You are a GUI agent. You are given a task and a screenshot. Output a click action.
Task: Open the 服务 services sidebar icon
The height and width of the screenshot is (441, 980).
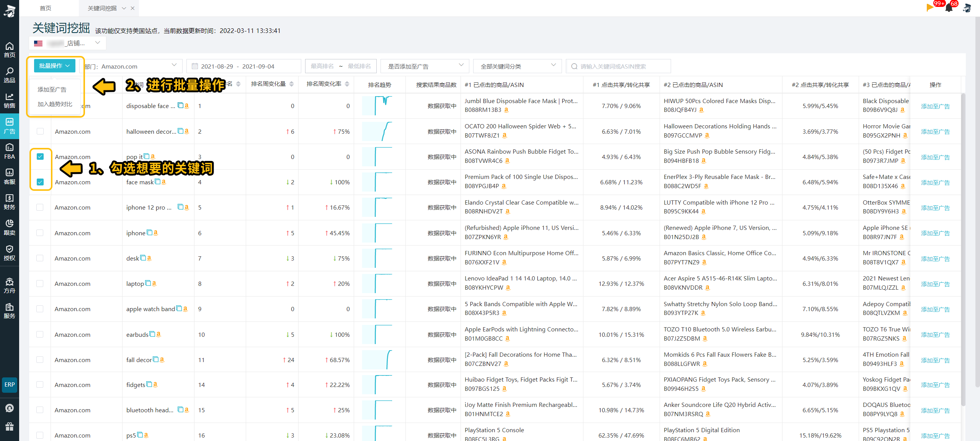(x=9, y=311)
